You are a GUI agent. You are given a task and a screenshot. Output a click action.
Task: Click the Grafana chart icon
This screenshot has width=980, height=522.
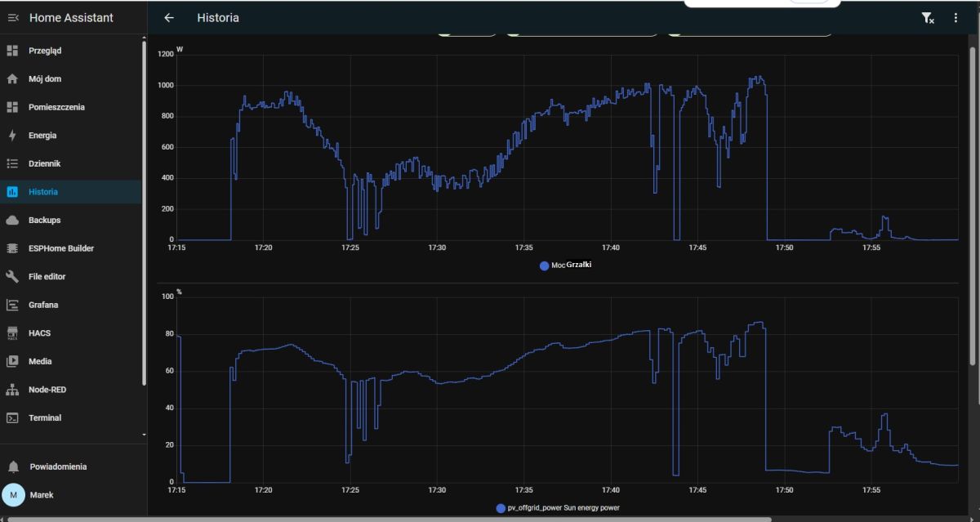pos(12,305)
